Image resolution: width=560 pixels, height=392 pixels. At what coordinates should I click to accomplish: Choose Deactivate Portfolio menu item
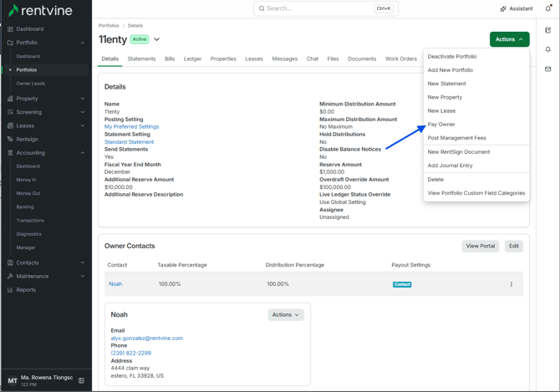coord(452,56)
